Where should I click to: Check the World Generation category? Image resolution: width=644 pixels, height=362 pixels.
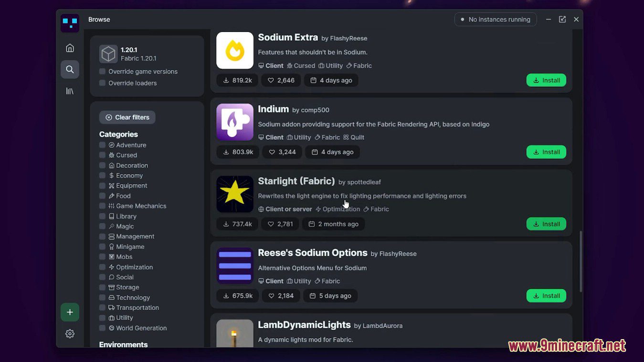[102, 328]
